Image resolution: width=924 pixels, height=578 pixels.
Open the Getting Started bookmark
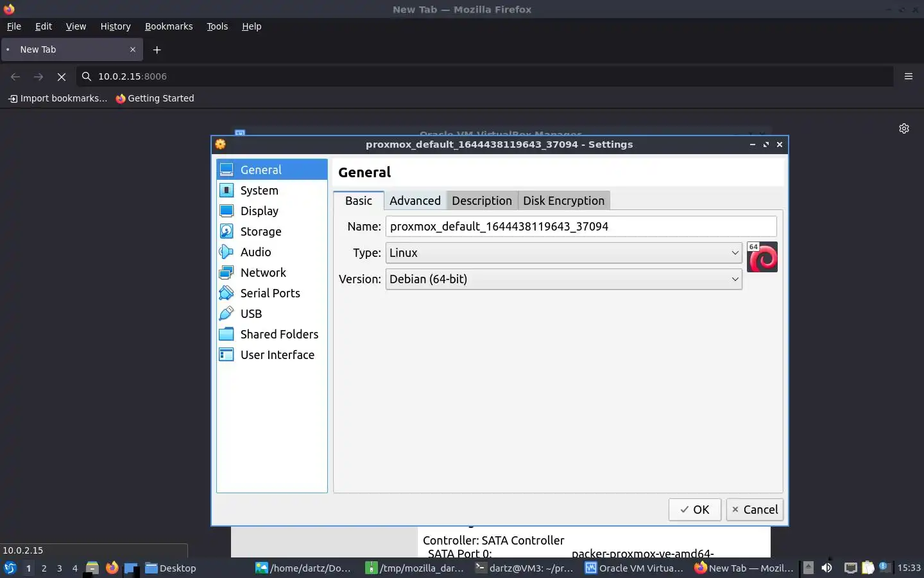click(155, 98)
